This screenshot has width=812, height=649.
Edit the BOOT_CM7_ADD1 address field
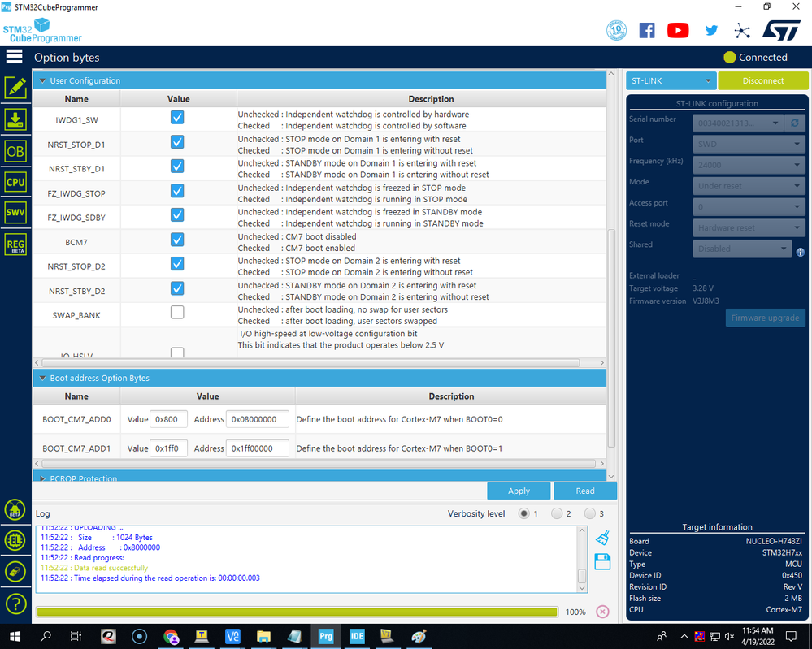[258, 448]
